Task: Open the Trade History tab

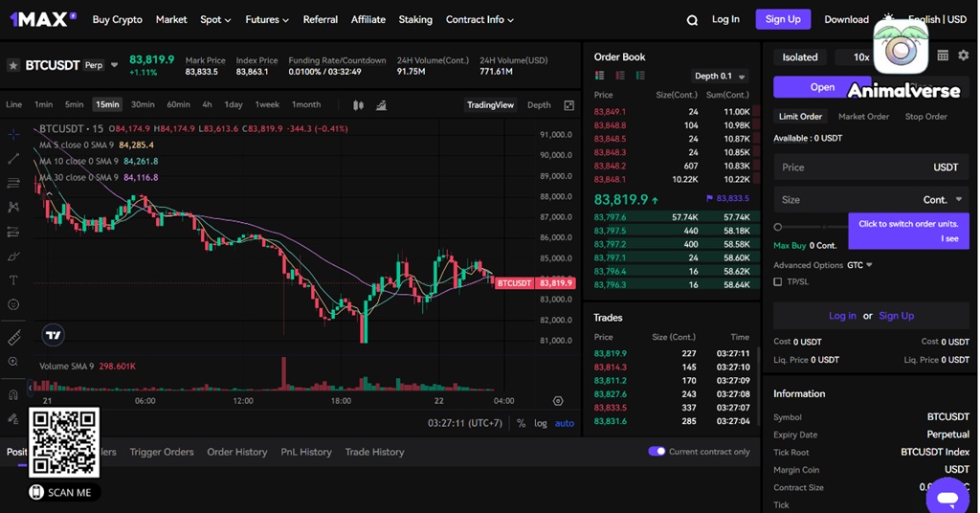Action: tap(374, 452)
